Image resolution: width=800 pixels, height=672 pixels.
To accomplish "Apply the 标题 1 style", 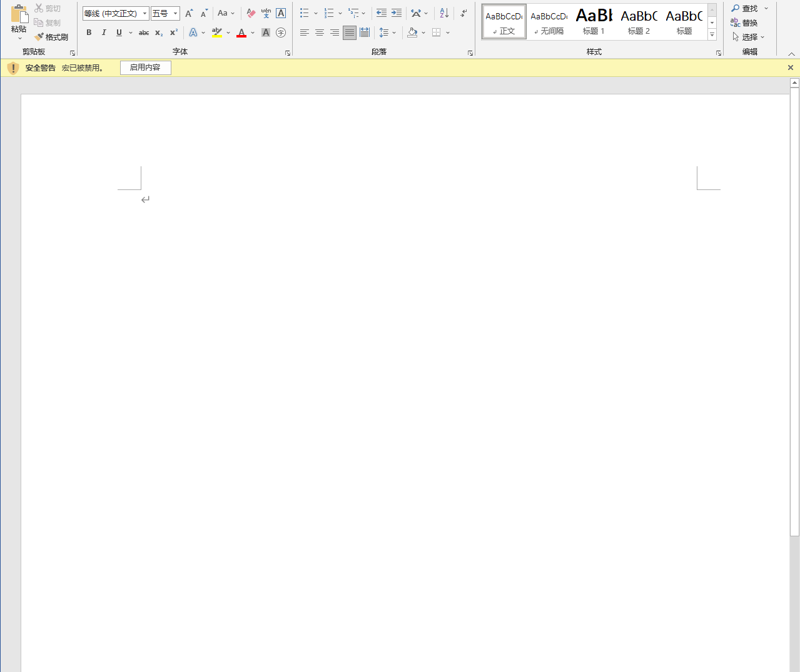I will click(594, 21).
